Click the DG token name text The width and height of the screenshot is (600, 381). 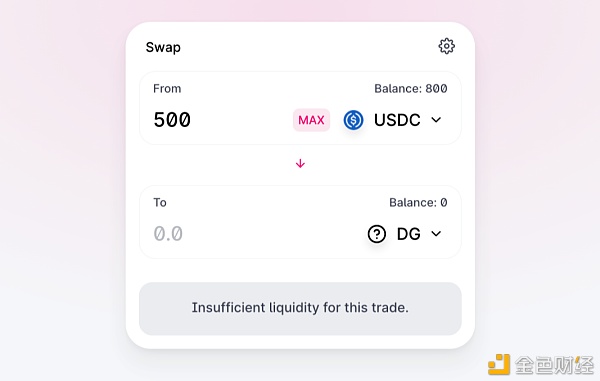tap(409, 234)
